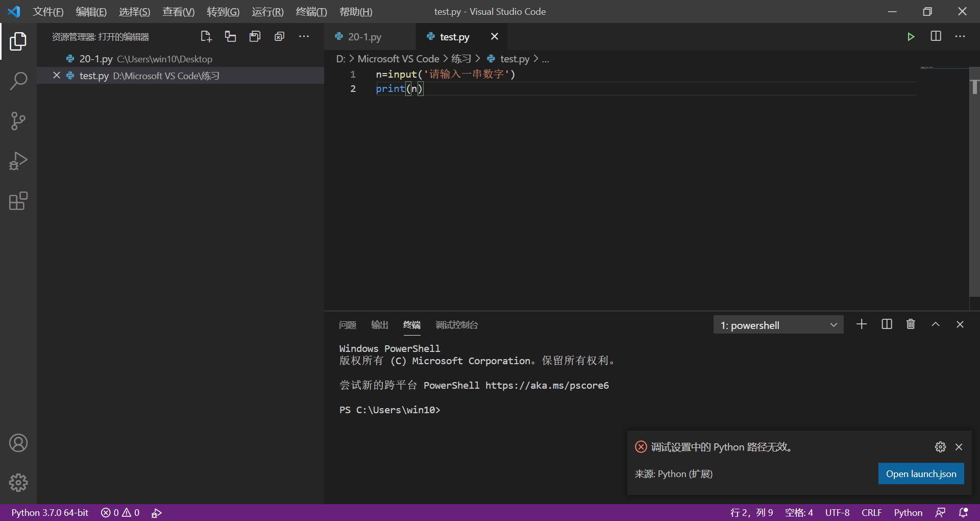Open the Search view in activity bar
The height and width of the screenshot is (521, 980).
[x=18, y=81]
